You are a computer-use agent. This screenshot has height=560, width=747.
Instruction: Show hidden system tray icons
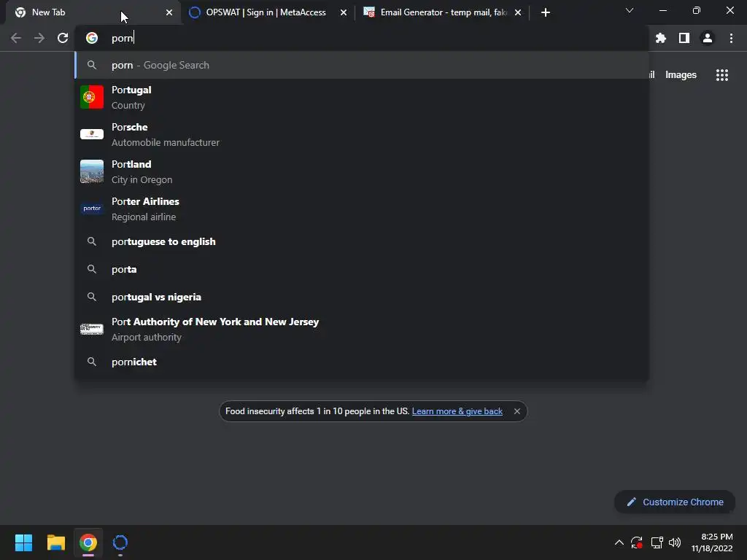click(619, 542)
